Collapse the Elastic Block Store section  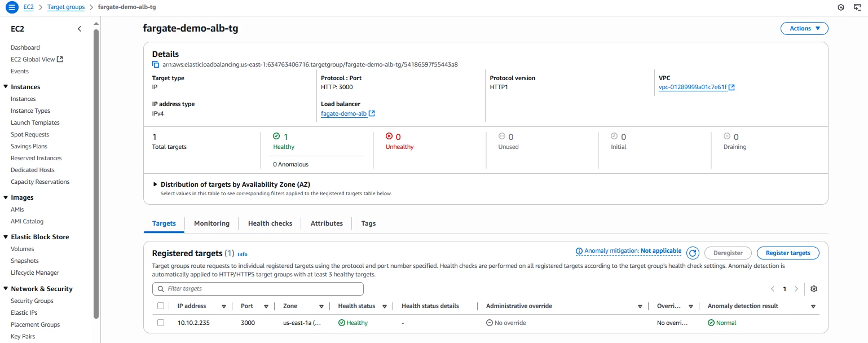(x=5, y=237)
